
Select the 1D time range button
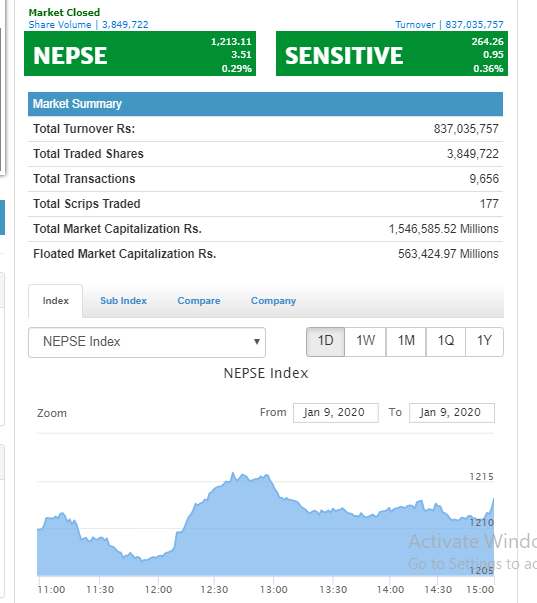coord(325,342)
